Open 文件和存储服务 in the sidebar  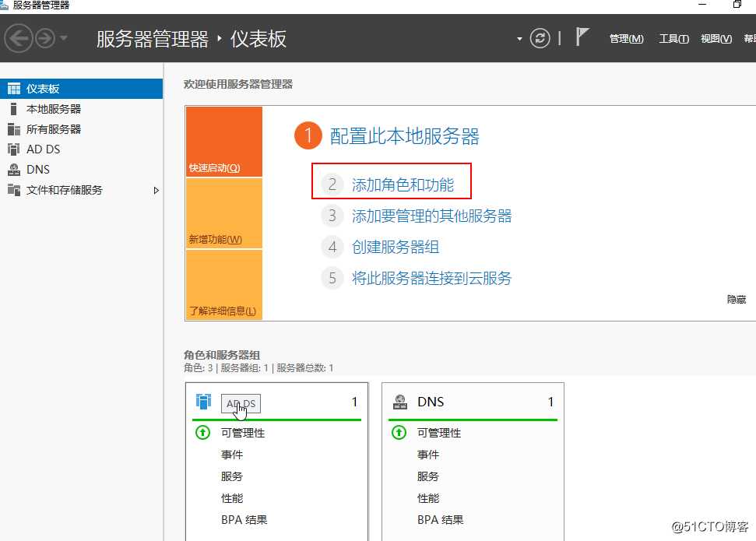pos(82,190)
